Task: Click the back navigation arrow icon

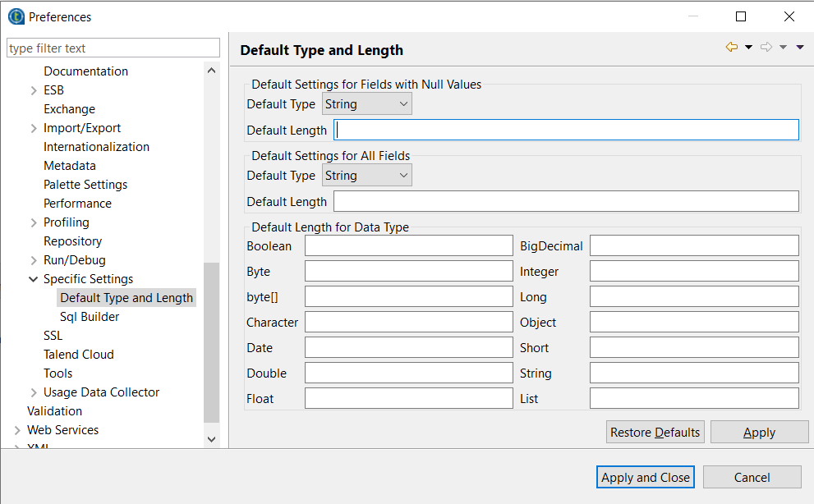Action: pyautogui.click(x=731, y=48)
